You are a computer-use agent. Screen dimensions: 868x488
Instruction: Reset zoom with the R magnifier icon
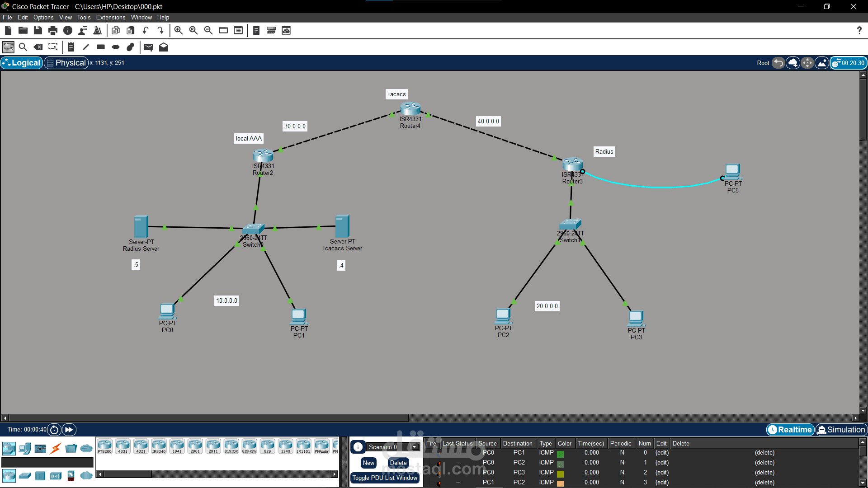[193, 30]
